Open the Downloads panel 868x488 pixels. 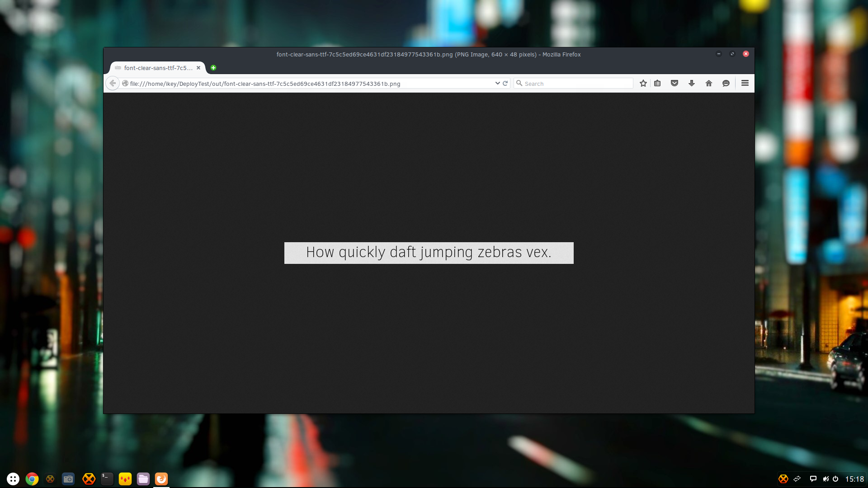coord(692,84)
